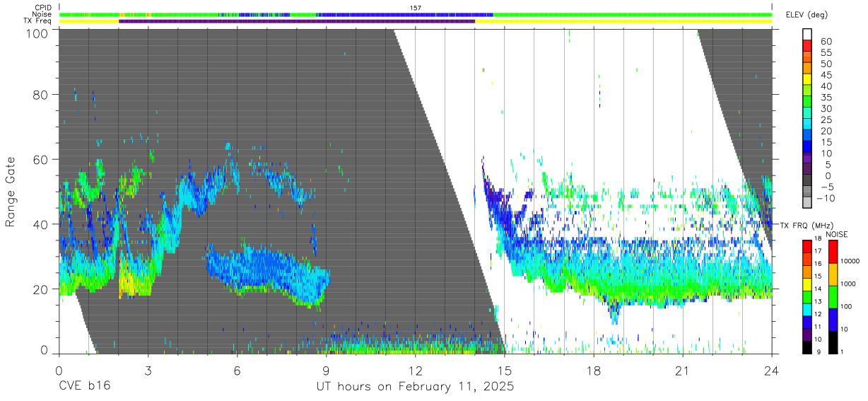
Task: Click the x-axis tick label '3'
Action: pos(148,371)
